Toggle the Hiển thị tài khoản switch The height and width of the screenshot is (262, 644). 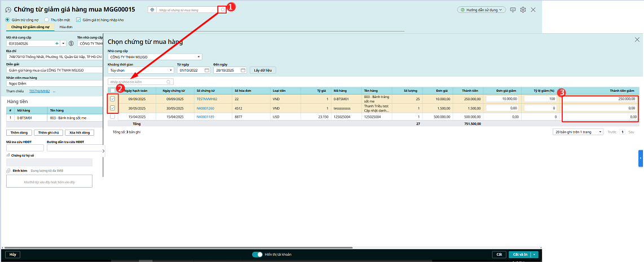coord(257,255)
